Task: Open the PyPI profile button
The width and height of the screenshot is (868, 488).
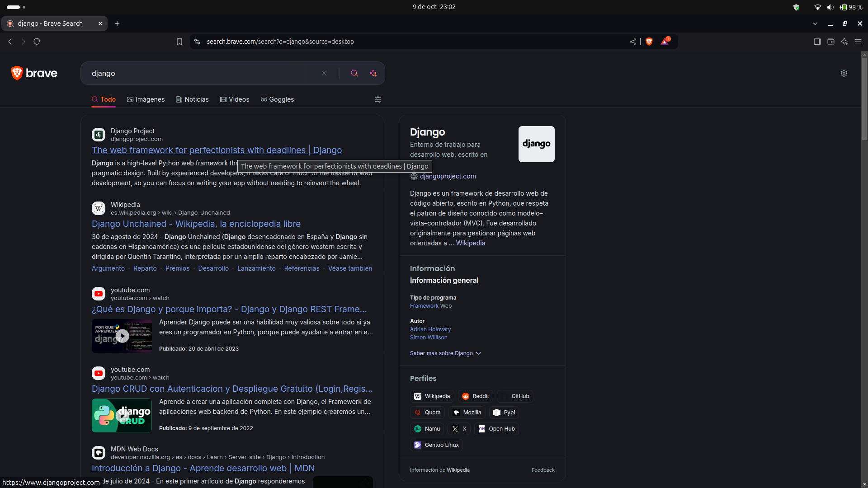Action: point(504,413)
